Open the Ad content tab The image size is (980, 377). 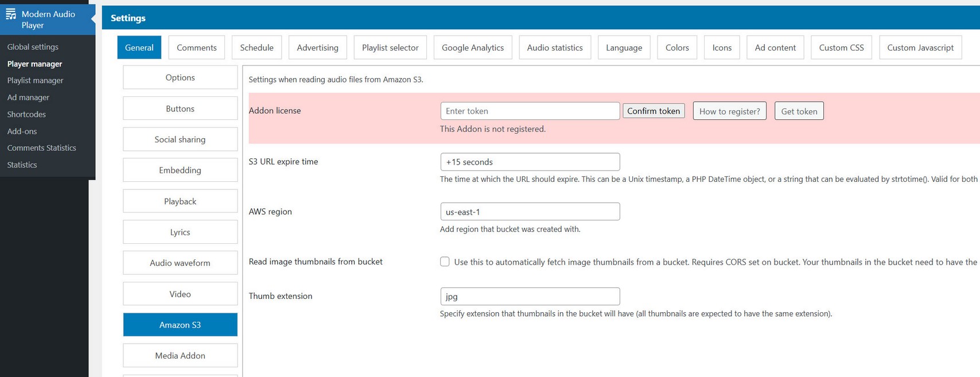775,48
